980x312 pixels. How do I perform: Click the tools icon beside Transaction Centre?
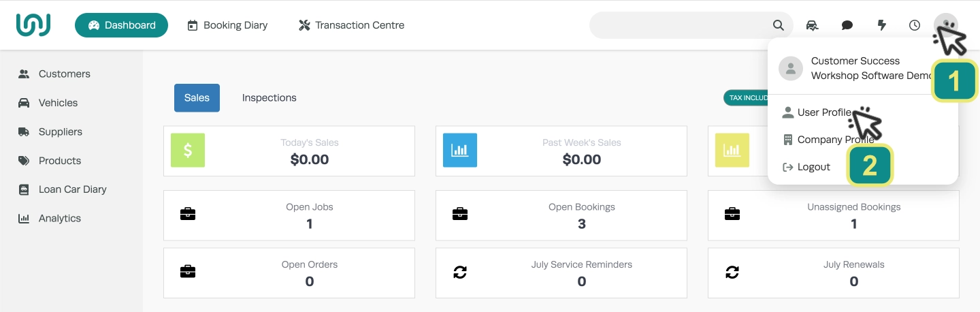point(304,25)
